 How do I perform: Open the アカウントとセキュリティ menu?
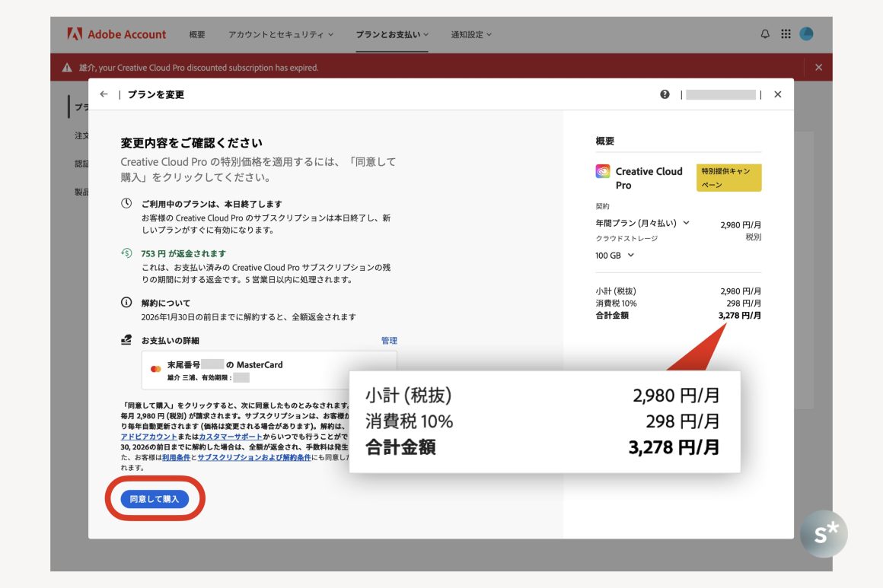(280, 34)
